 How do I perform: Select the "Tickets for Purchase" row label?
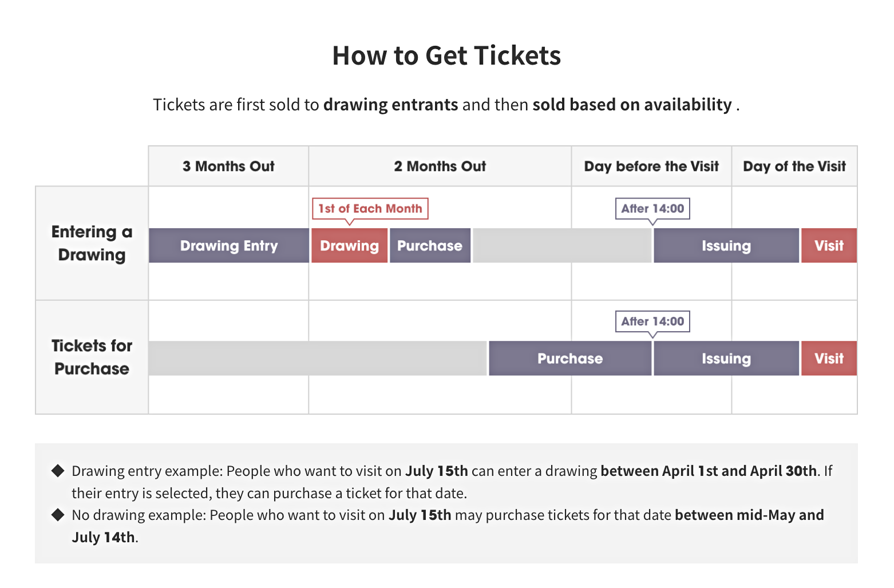tap(92, 357)
